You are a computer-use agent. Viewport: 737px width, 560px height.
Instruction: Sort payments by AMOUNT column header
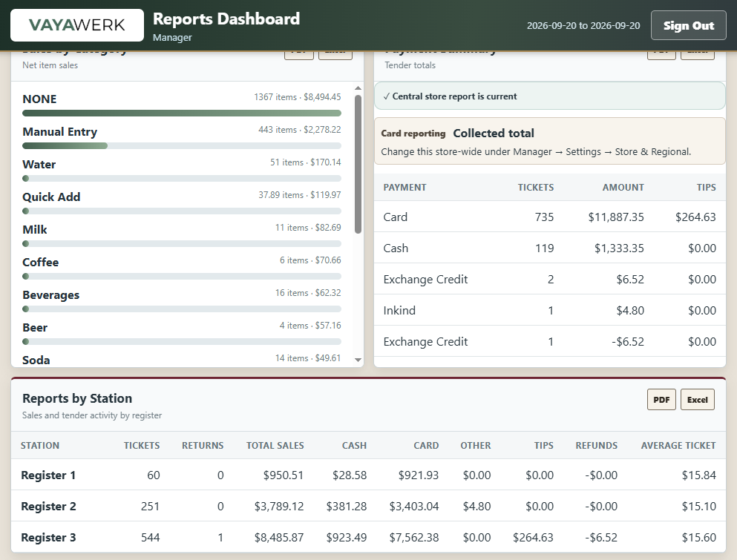coord(623,187)
